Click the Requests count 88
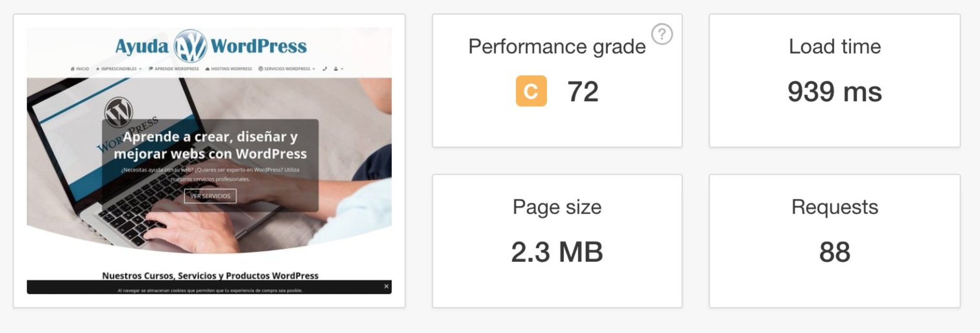Screen dimensions: 980x333 834,252
